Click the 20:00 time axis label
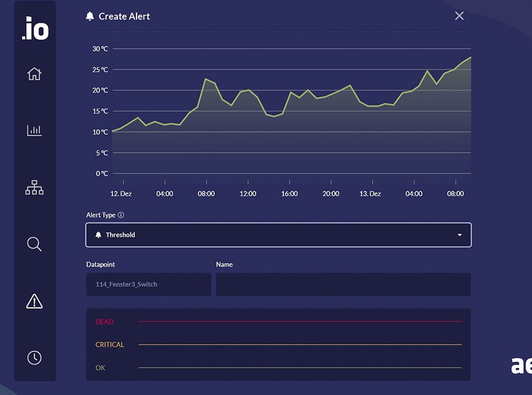This screenshot has width=532, height=395. tap(331, 194)
